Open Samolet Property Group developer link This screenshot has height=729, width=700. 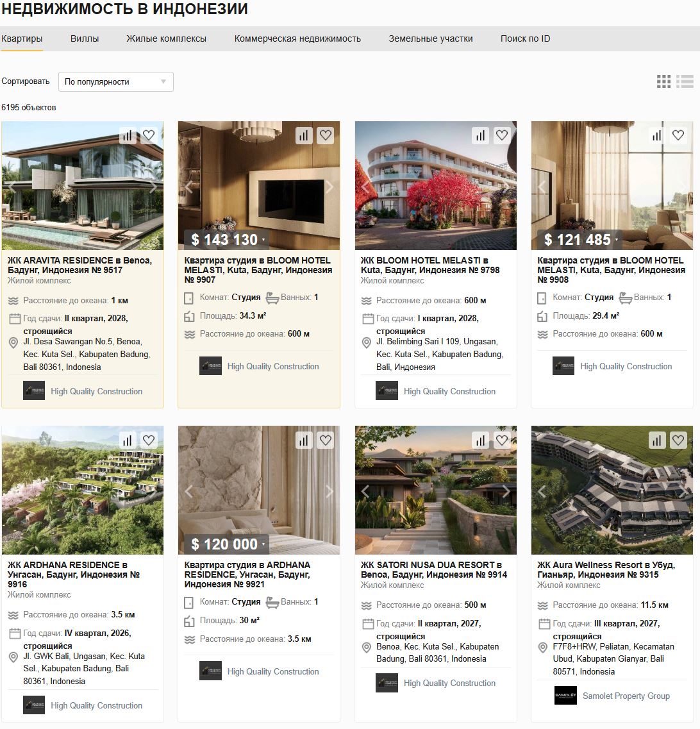coord(626,696)
